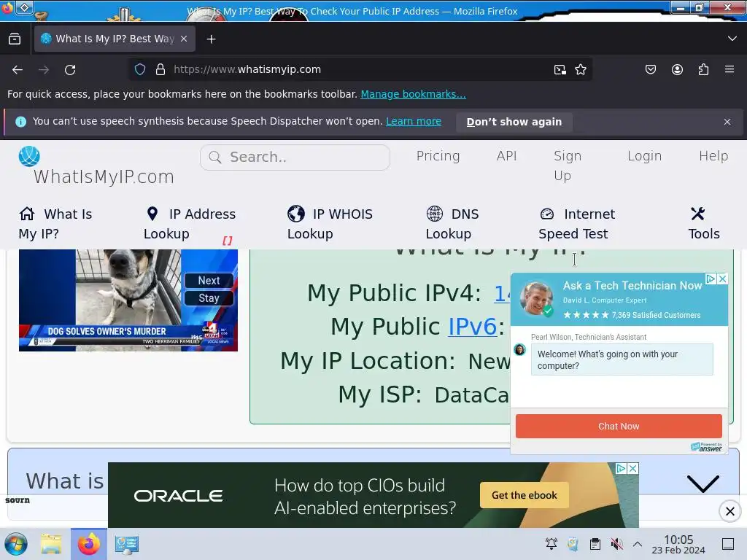Open notifications bell in system tray

coord(551,544)
